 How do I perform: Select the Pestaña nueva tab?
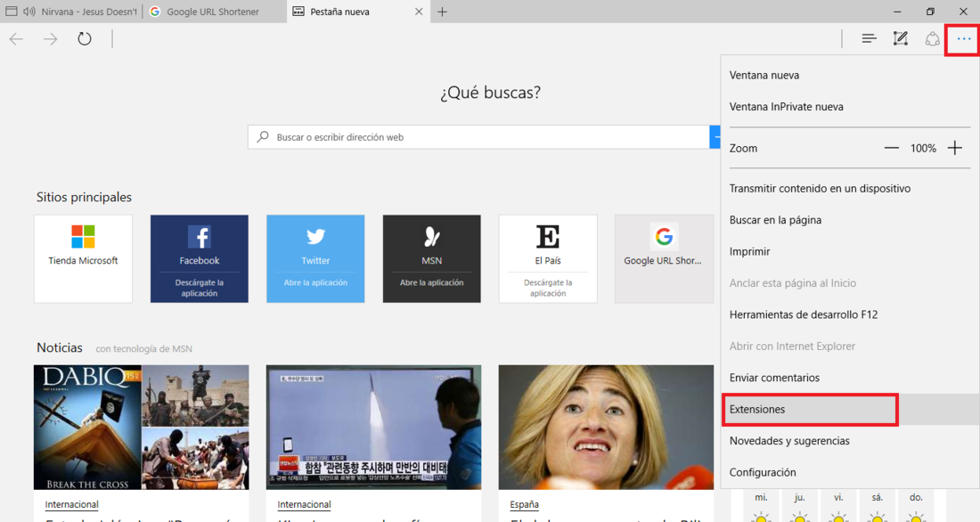click(x=359, y=12)
